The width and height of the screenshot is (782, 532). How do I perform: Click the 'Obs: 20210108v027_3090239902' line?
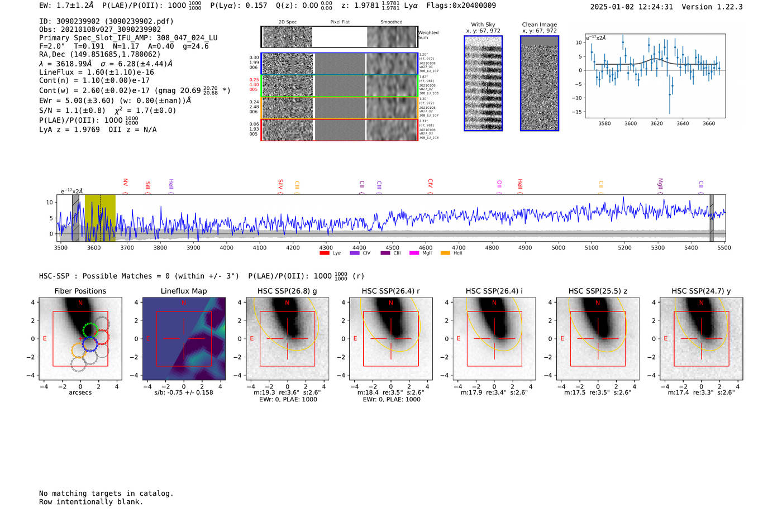[x=100, y=29]
